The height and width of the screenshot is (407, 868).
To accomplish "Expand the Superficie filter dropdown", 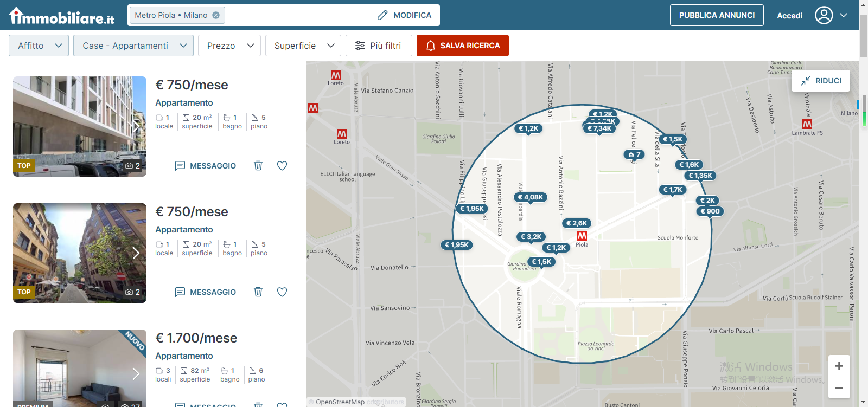I will (x=303, y=46).
